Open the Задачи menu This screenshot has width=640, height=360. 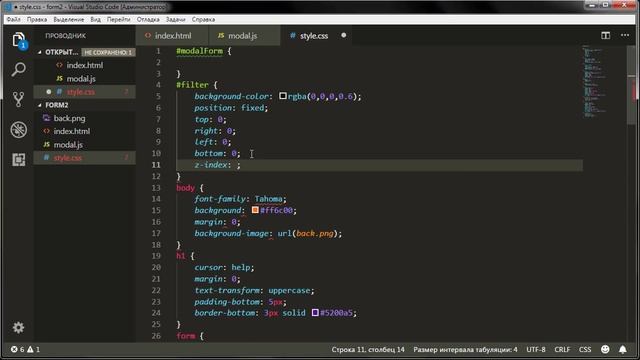click(175, 19)
